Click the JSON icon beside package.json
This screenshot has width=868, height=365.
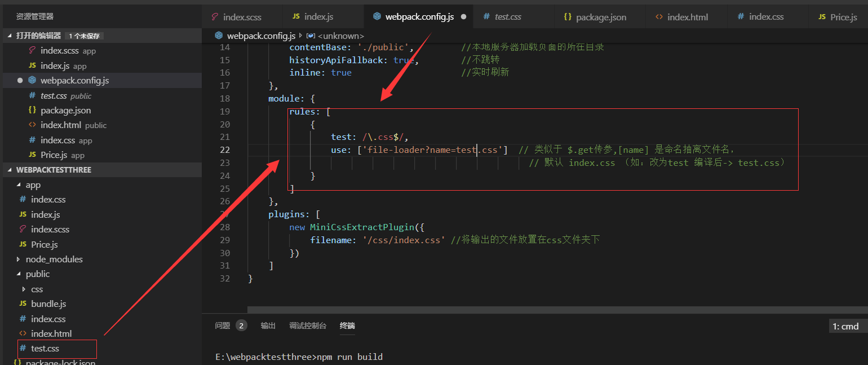coord(33,110)
